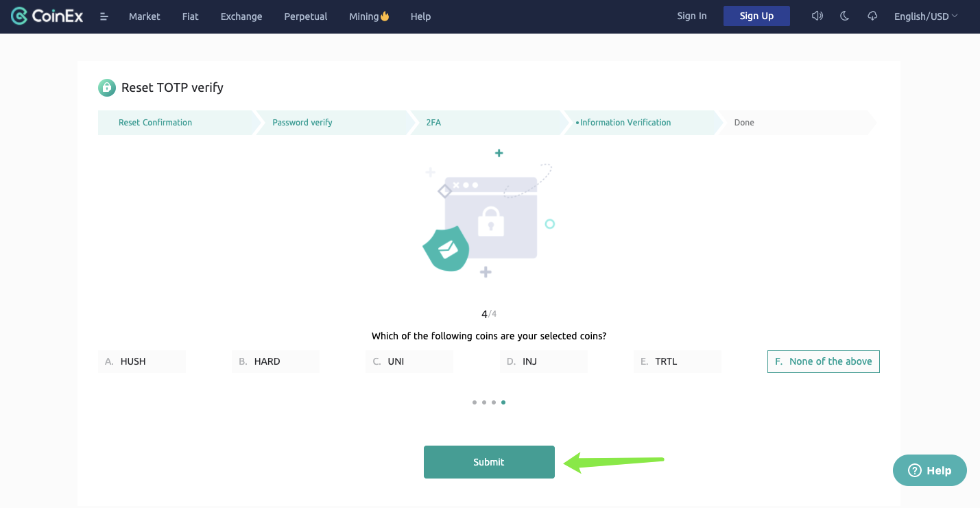The height and width of the screenshot is (508, 980).
Task: Click the CoinEx logo
Action: tap(47, 16)
